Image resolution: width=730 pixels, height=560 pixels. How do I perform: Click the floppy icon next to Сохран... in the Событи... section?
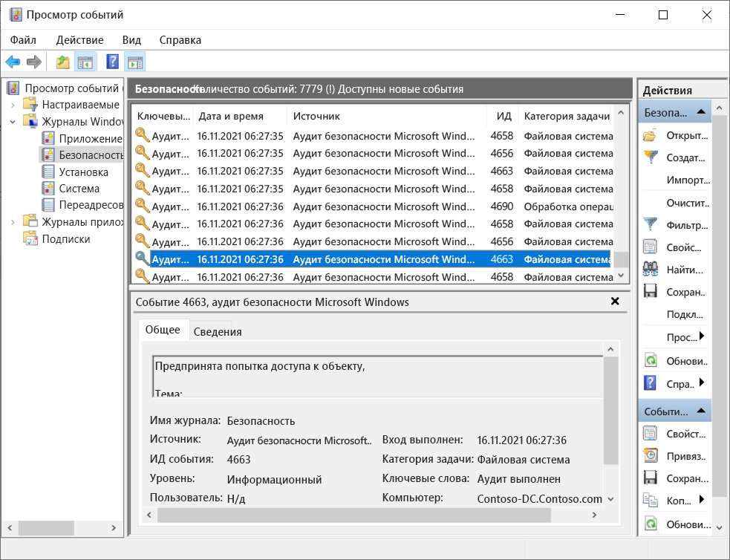click(650, 478)
